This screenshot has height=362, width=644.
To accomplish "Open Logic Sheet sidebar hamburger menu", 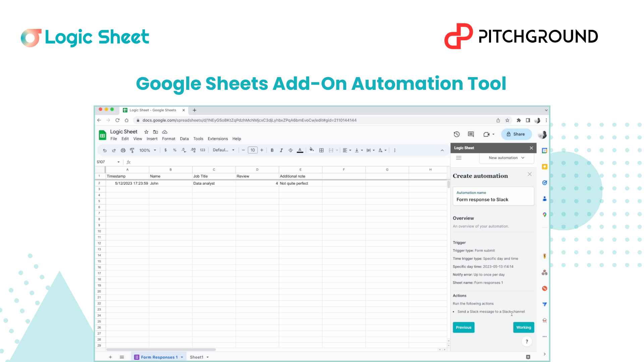I will point(459,158).
